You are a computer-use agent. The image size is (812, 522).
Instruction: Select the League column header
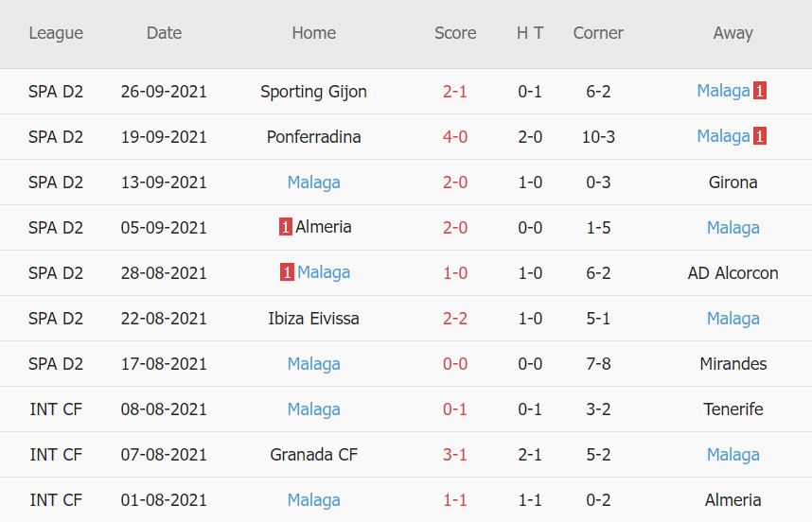(56, 33)
